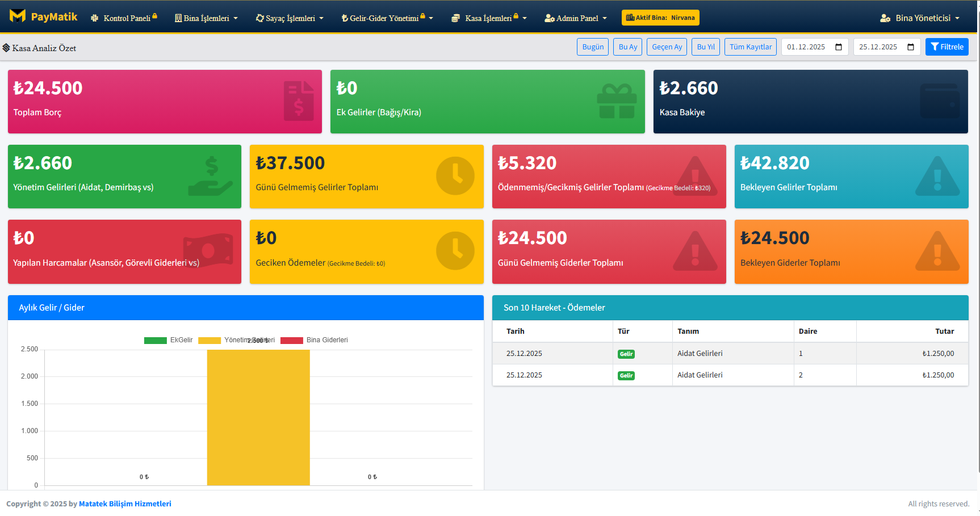This screenshot has width=980, height=516.
Task: Click warning triangle on Bekleyen Gelirler Toplamı card
Action: pyautogui.click(x=937, y=177)
